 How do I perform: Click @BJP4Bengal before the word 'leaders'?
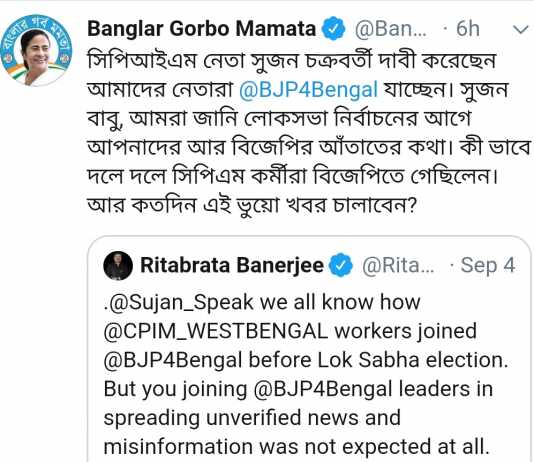pyautogui.click(x=323, y=389)
